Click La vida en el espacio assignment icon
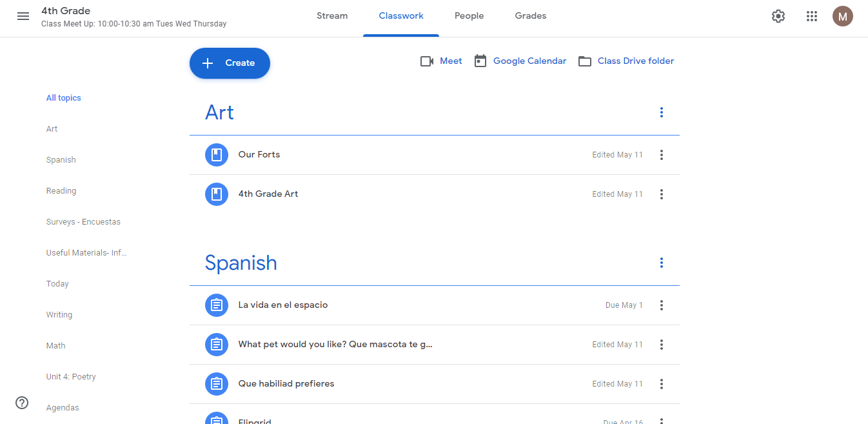868x424 pixels. coord(217,305)
